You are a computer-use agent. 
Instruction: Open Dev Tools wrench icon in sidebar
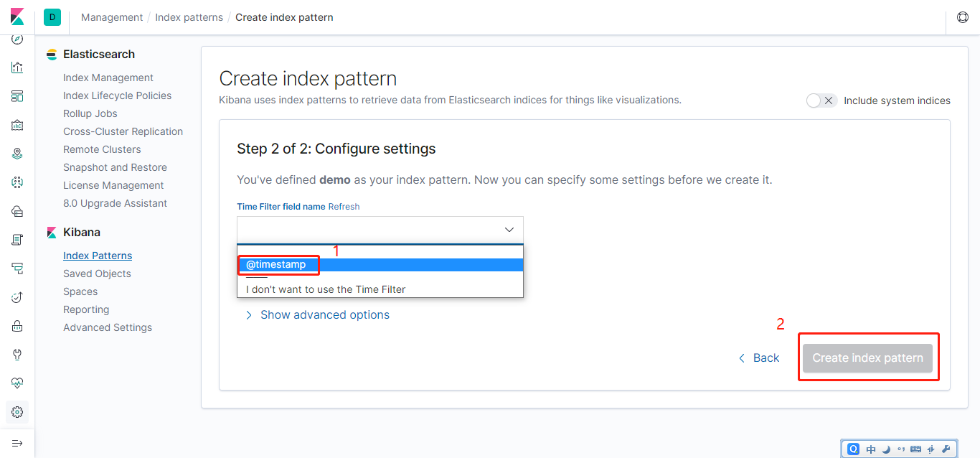17,355
